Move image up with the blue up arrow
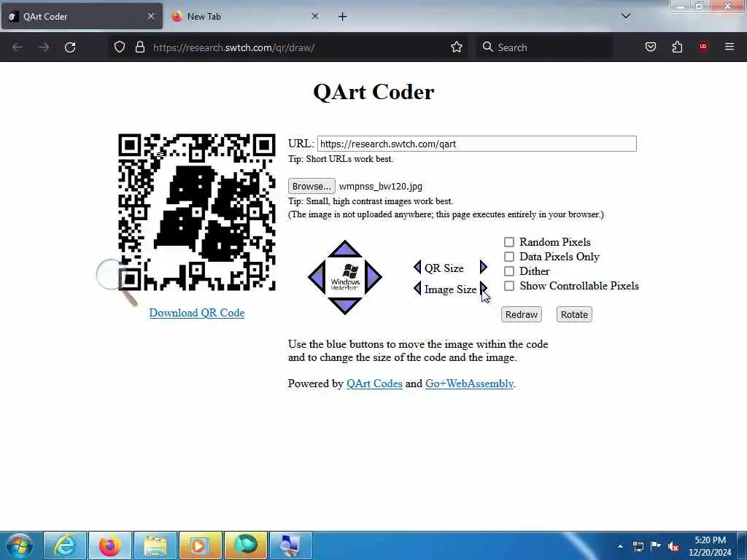The height and width of the screenshot is (560, 747). 345,249
